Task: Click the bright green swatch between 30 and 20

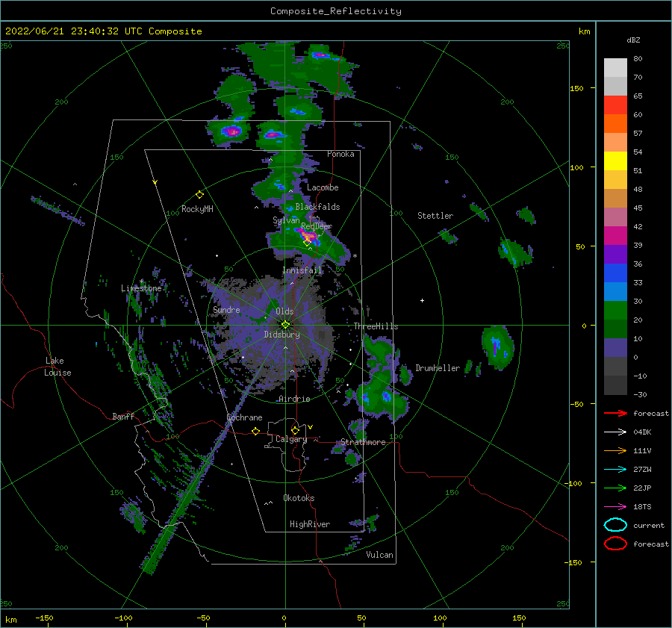Action: click(615, 310)
